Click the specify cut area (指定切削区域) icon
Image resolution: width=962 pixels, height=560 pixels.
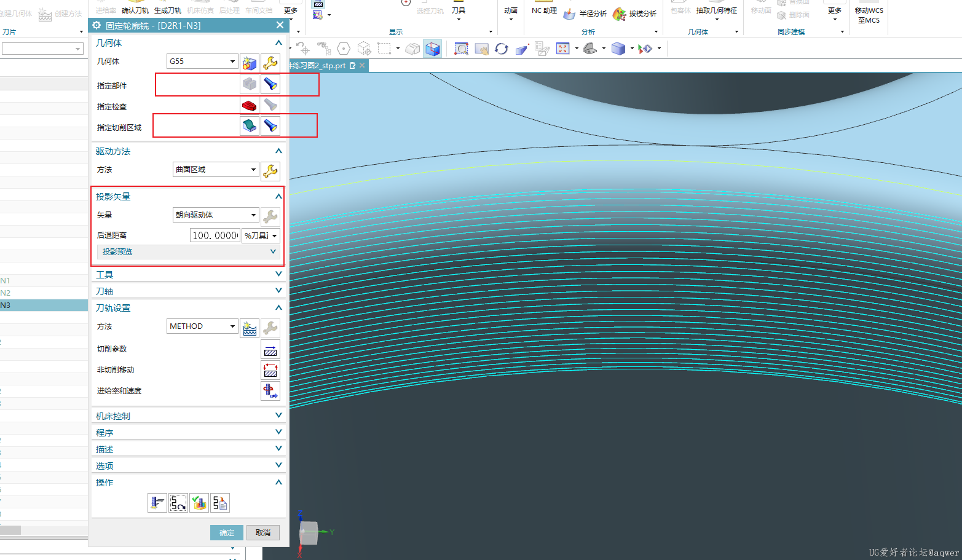[x=249, y=125]
